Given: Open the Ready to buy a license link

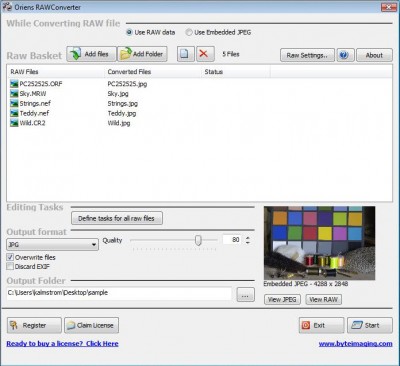Looking at the screenshot, I should point(62,344).
